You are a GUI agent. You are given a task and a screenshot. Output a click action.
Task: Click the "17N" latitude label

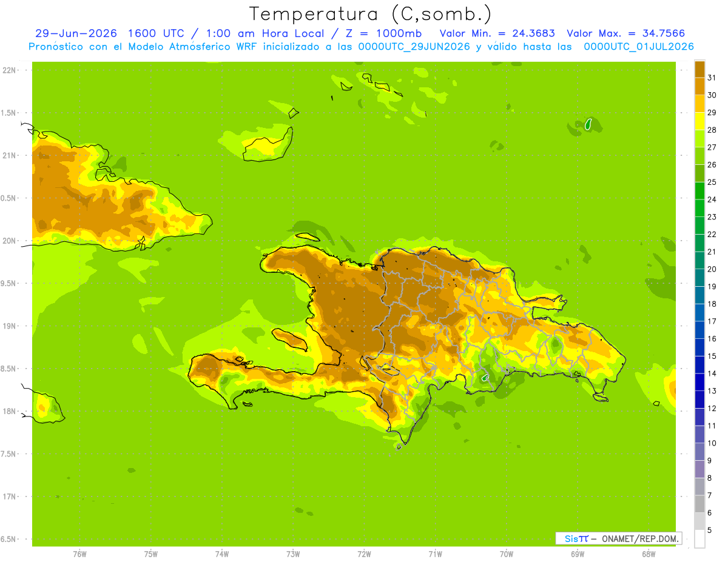(x=10, y=497)
